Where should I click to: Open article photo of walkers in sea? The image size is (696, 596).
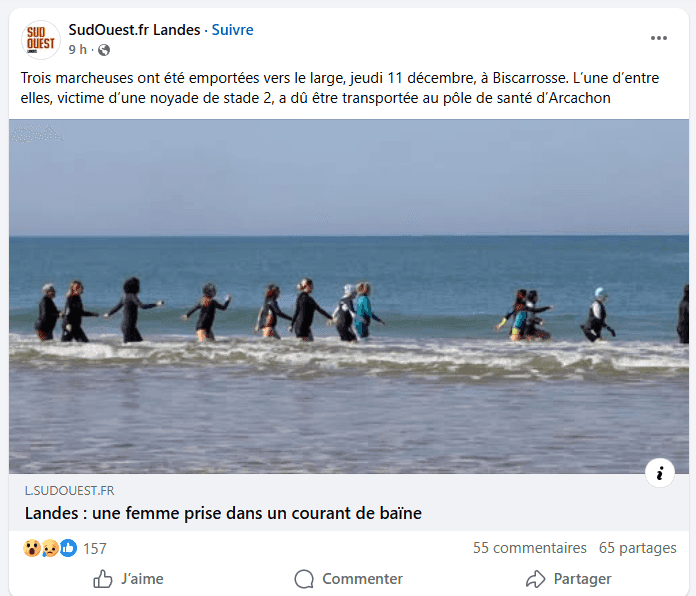(x=348, y=296)
